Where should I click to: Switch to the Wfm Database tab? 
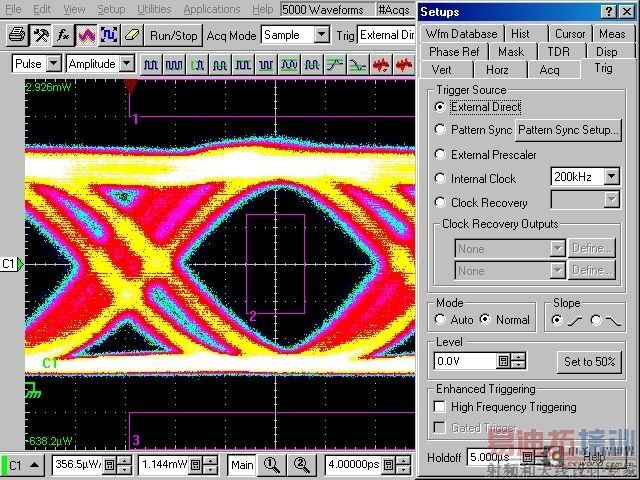click(x=461, y=34)
